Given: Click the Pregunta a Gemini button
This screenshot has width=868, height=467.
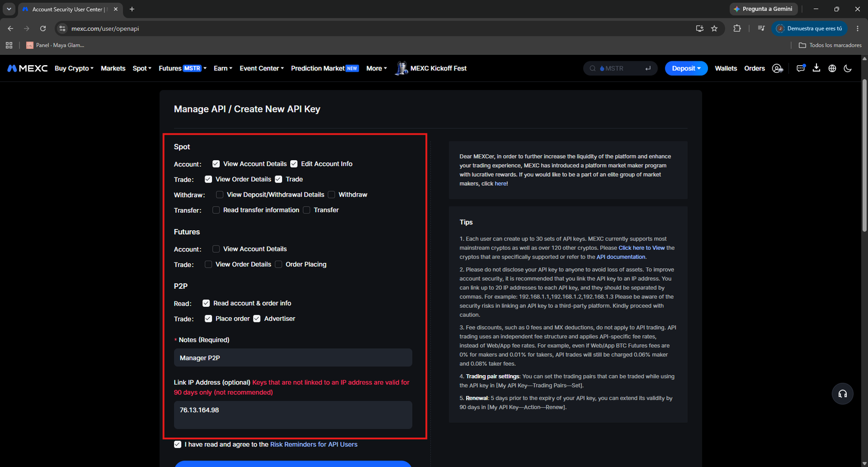Looking at the screenshot, I should point(763,9).
